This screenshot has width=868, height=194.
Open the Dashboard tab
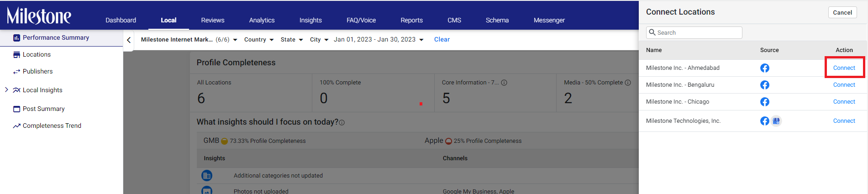[121, 20]
